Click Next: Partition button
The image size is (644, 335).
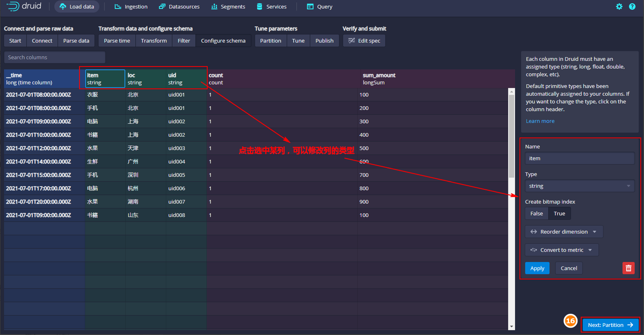pyautogui.click(x=611, y=325)
